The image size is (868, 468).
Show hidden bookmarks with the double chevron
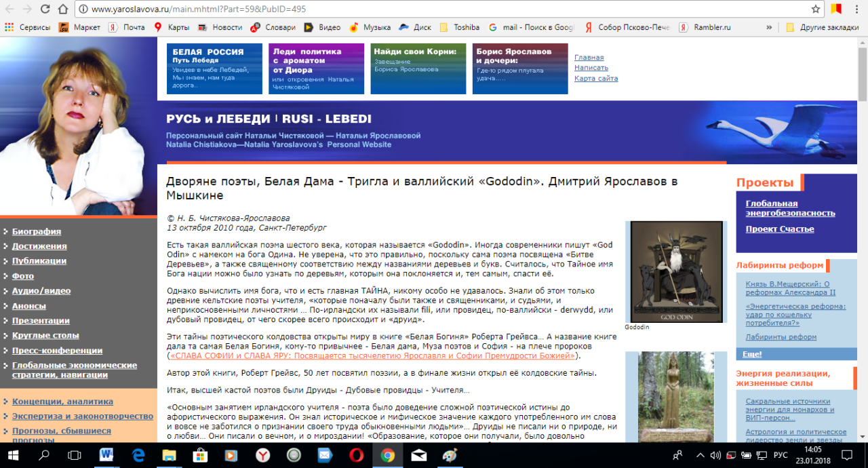tap(769, 27)
